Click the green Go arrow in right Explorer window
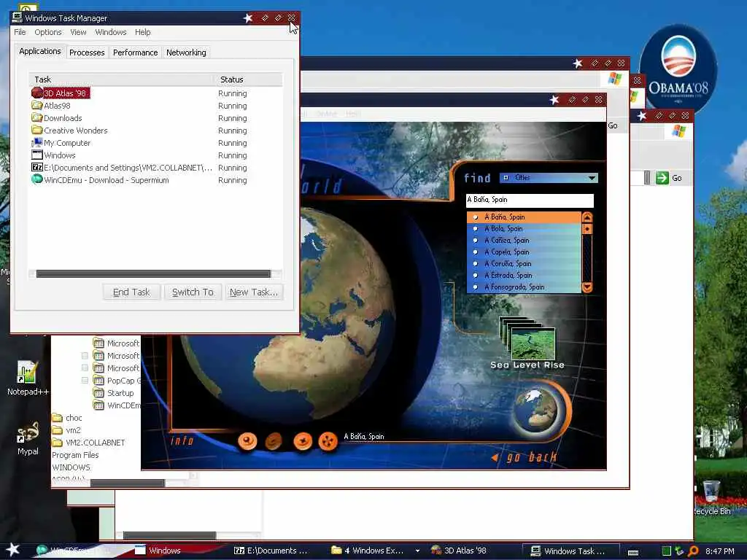747x560 pixels. (x=662, y=178)
